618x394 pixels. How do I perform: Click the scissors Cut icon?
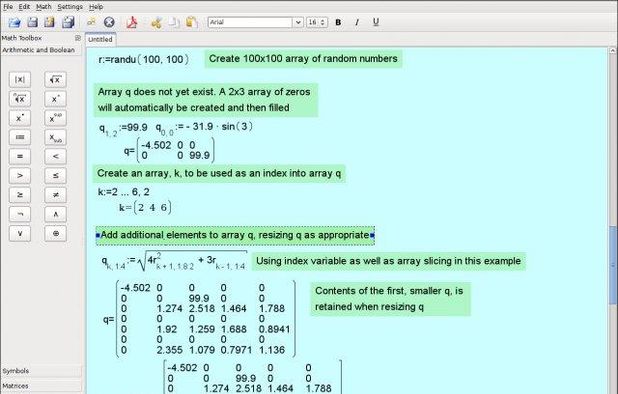156,22
